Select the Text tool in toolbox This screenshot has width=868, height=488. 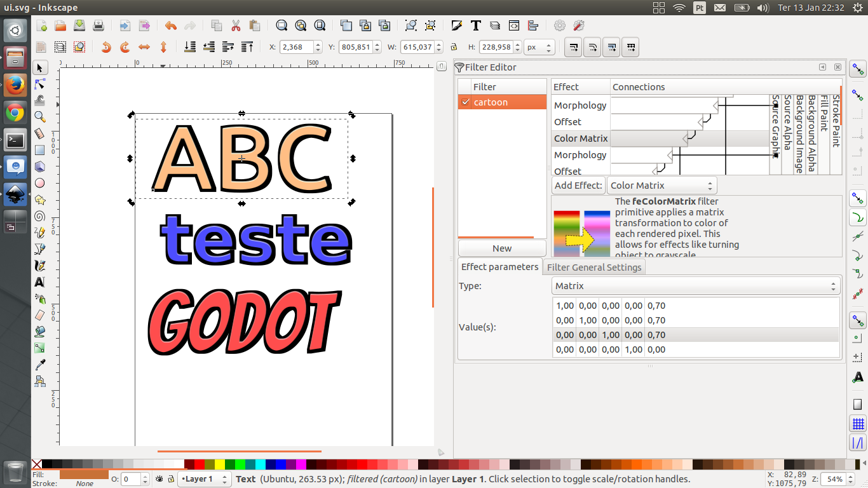tap(39, 282)
